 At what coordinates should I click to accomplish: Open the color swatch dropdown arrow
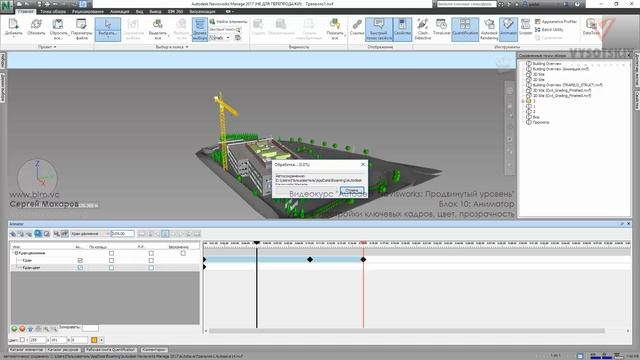point(101,340)
